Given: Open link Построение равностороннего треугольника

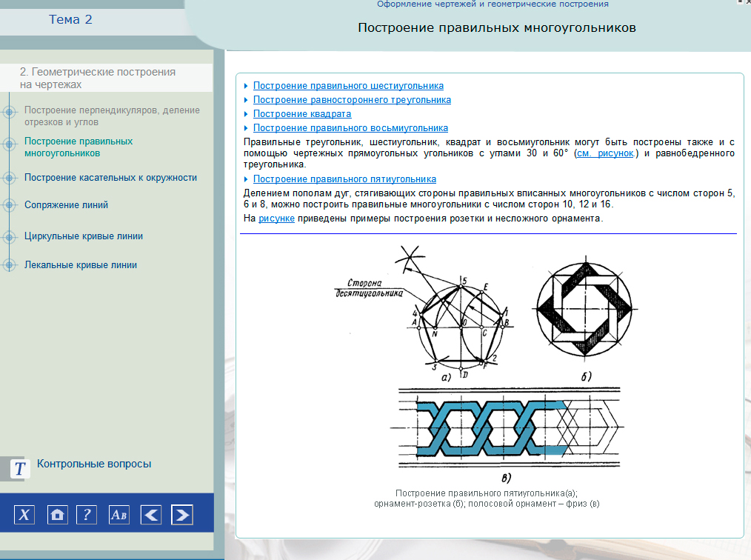Looking at the screenshot, I should point(352,100).
